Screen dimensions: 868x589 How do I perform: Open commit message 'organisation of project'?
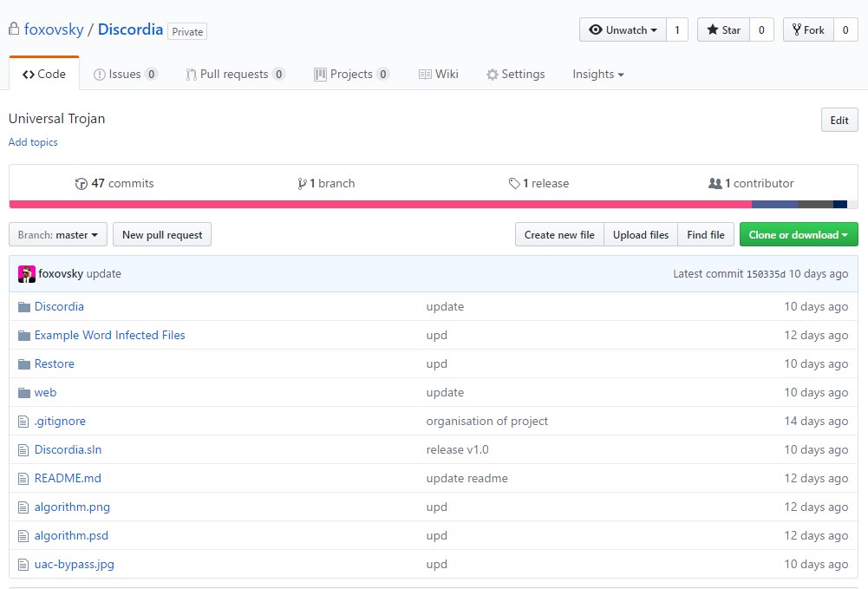(487, 422)
